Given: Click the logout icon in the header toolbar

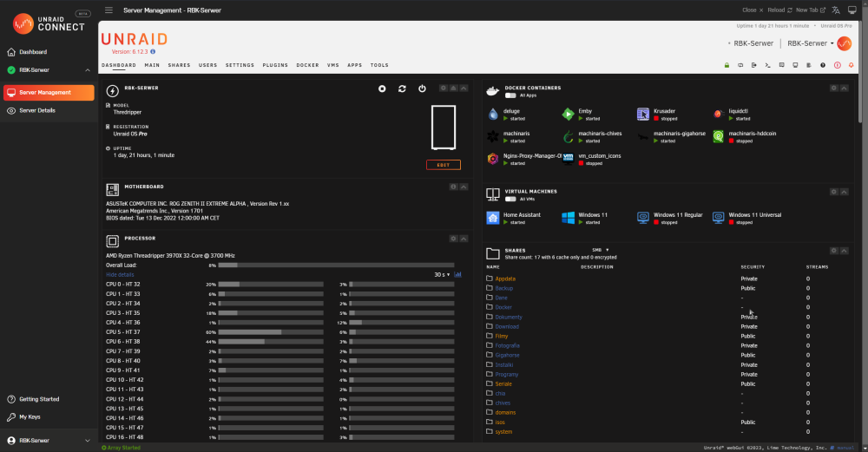Looking at the screenshot, I should coord(754,65).
